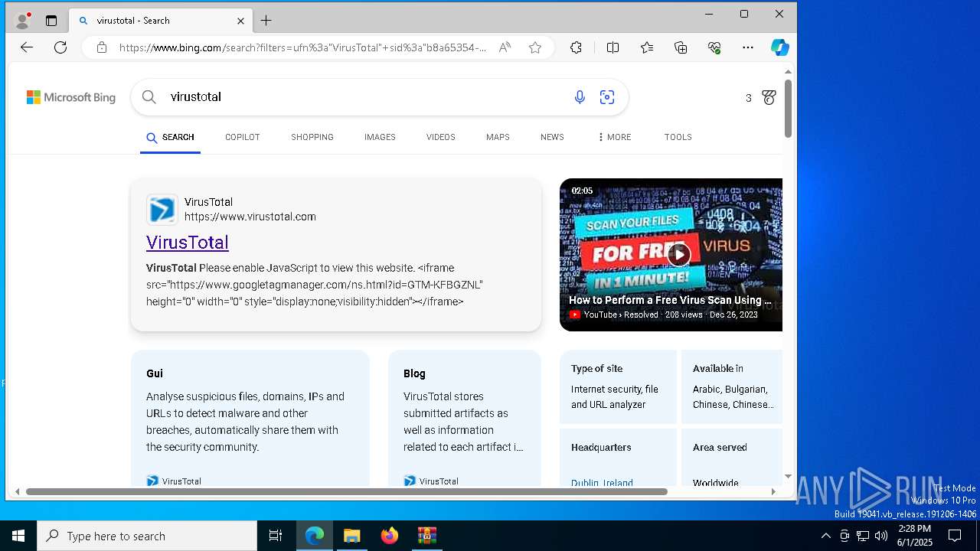Switch to the SHOPPING tab
980x551 pixels.
click(312, 138)
